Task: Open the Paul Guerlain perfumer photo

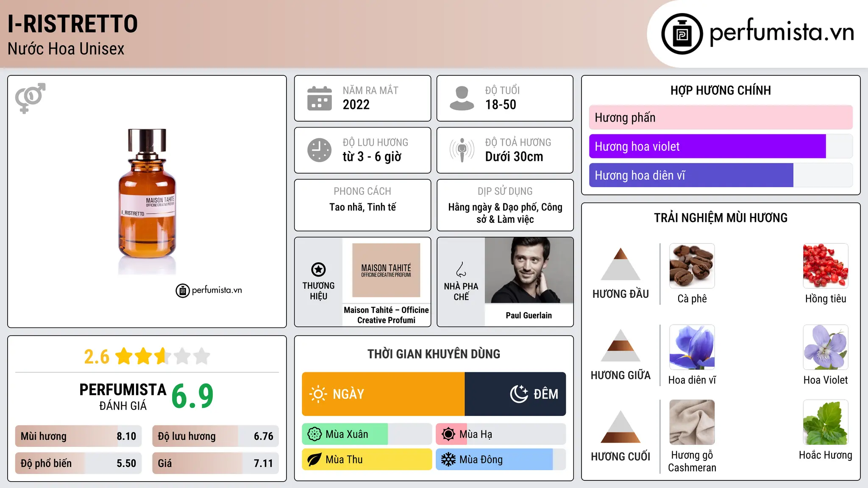Action: pyautogui.click(x=529, y=270)
